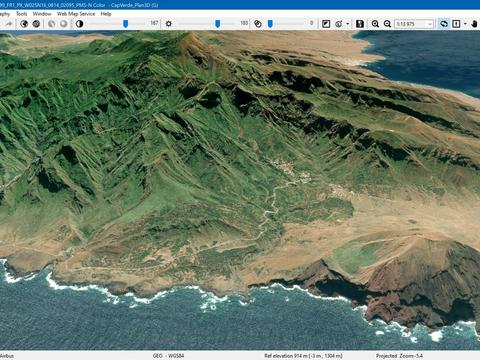Viewport: 480px width, 360px height.
Task: Click the contrast half-circle icon
Action: tap(79, 24)
